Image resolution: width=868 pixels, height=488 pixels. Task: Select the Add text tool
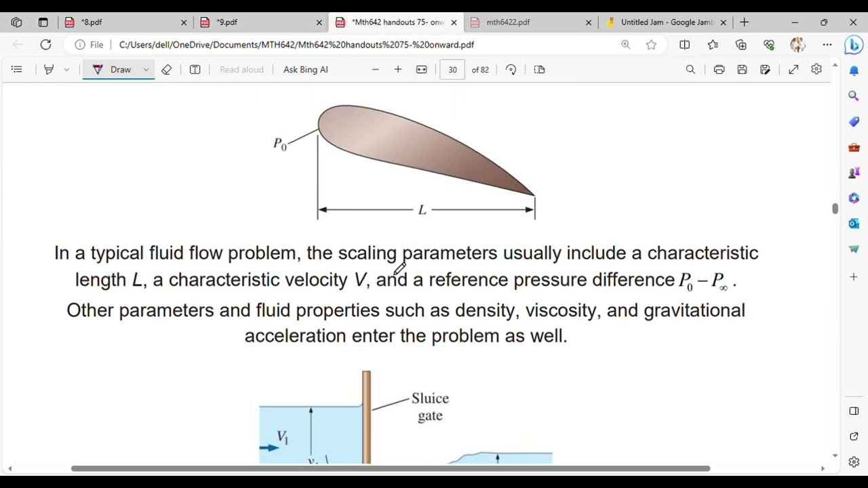pos(195,69)
